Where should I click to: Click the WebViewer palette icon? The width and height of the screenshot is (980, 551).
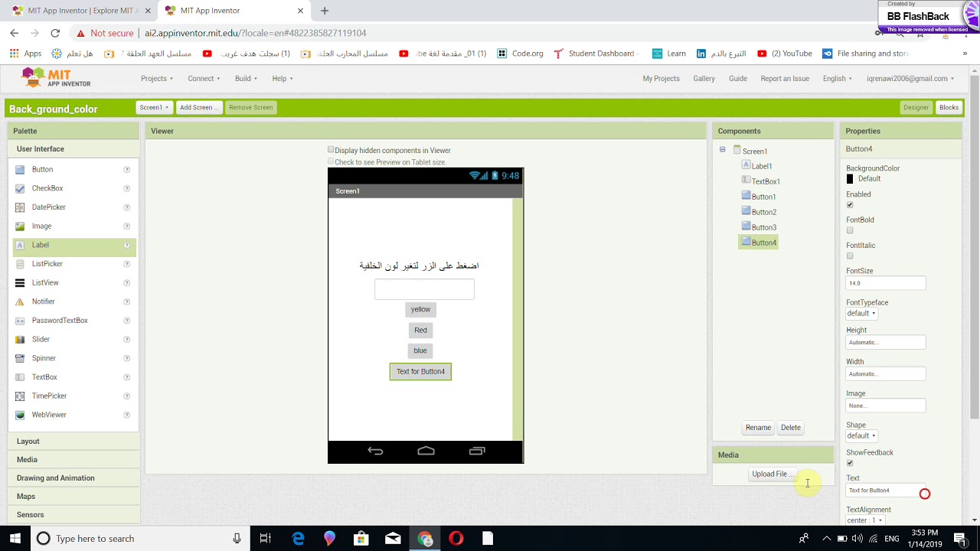tap(20, 415)
